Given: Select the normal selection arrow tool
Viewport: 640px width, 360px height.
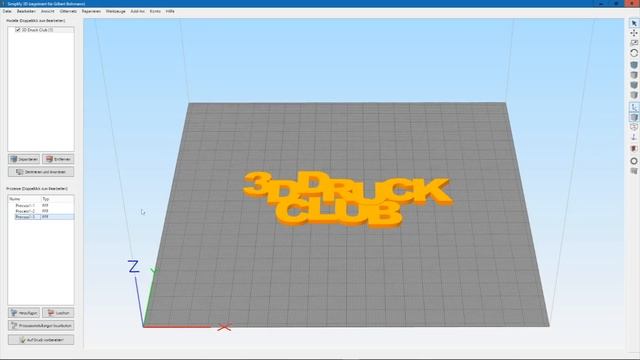Looking at the screenshot, I should [x=634, y=23].
